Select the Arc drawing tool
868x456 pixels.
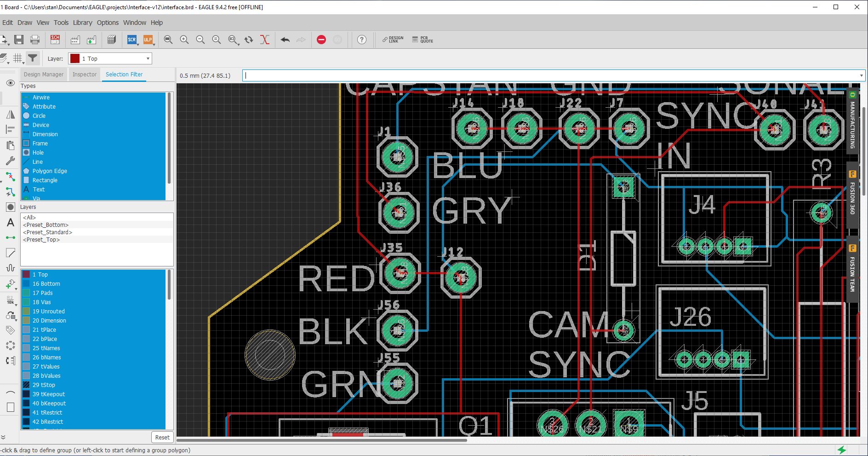coord(10,393)
